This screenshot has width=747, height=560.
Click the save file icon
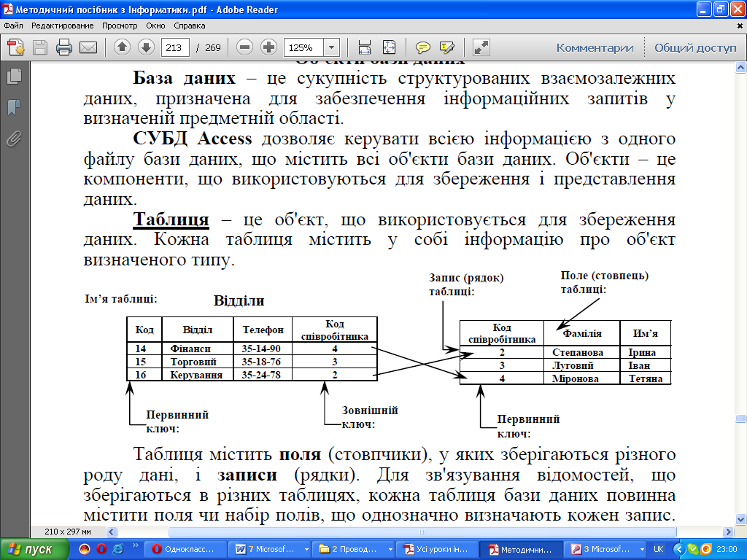(40, 47)
